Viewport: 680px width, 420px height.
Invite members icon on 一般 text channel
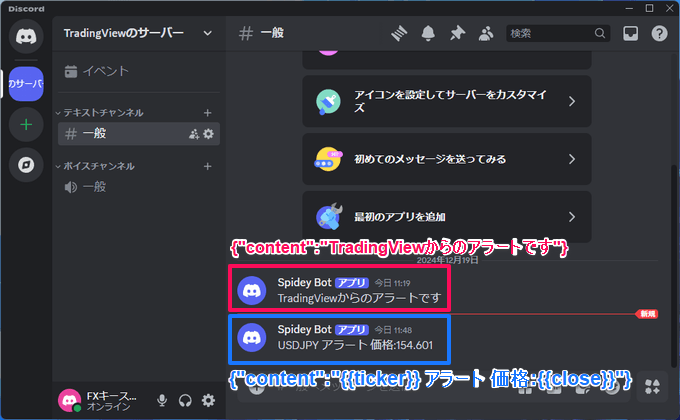coord(194,134)
